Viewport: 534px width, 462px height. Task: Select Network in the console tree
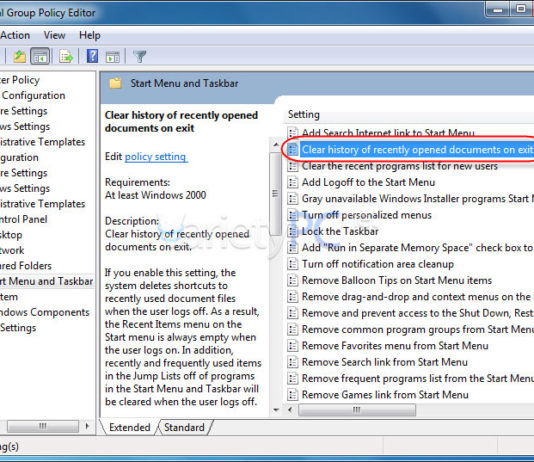[12, 250]
